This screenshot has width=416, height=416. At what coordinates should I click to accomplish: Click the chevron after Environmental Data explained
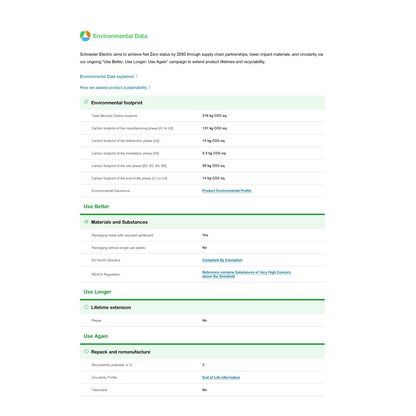137,76
